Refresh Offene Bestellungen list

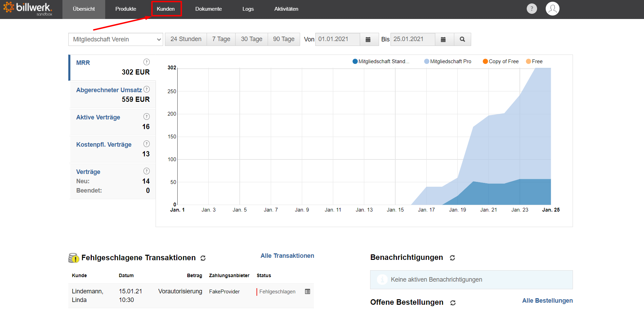(453, 303)
